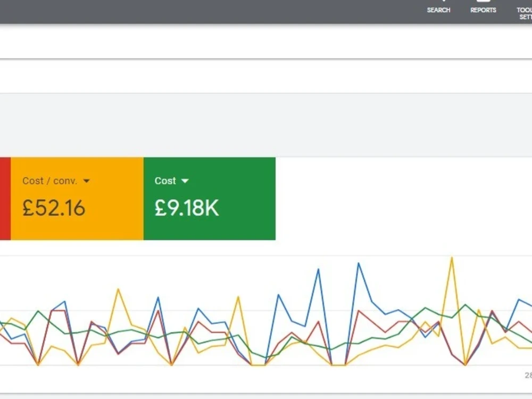Expand the Cost metric dropdown arrow

tap(185, 181)
